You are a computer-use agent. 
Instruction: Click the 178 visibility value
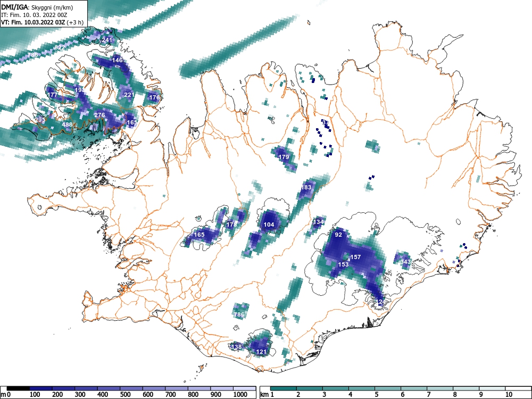[x=231, y=225]
